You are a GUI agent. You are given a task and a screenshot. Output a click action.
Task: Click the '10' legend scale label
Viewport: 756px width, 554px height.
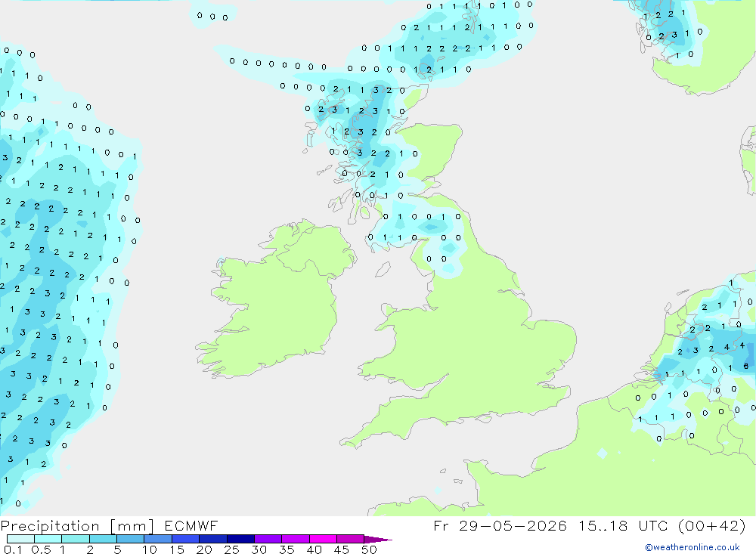tap(150, 549)
